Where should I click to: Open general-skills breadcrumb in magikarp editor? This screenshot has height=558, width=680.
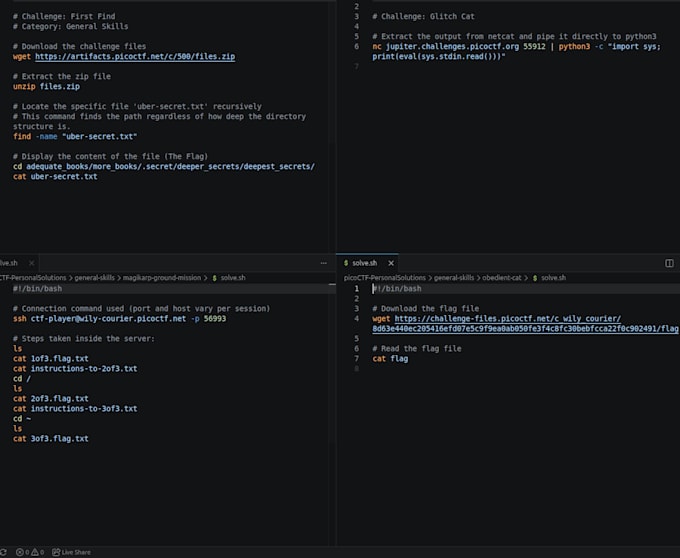click(95, 277)
